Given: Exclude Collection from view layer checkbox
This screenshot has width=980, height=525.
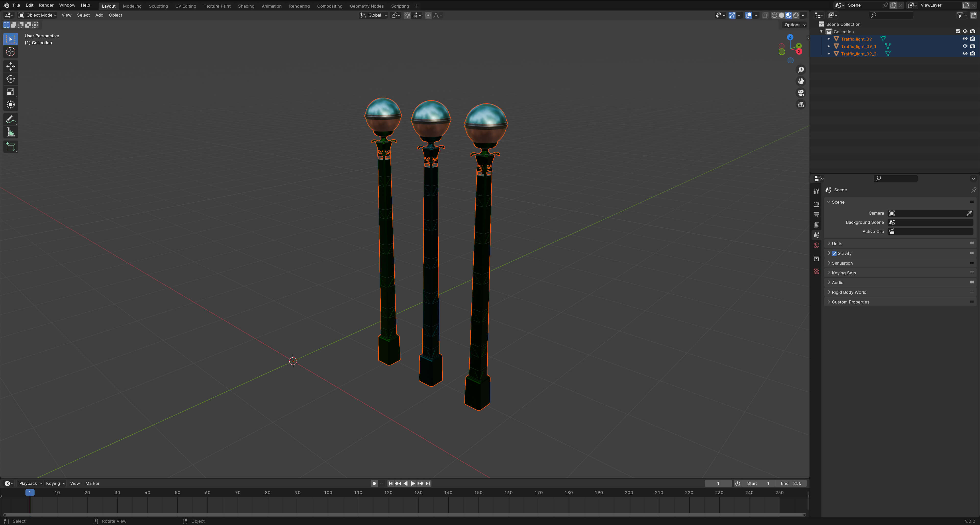Looking at the screenshot, I should [958, 32].
